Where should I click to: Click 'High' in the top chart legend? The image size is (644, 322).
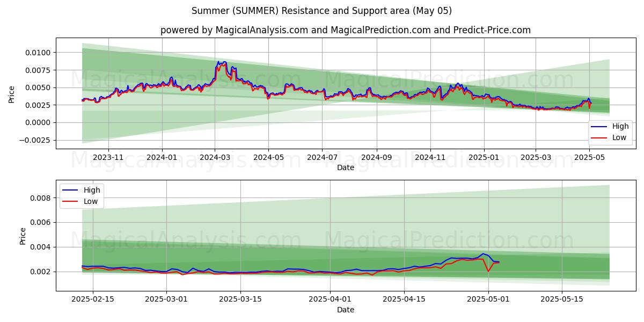coord(620,127)
